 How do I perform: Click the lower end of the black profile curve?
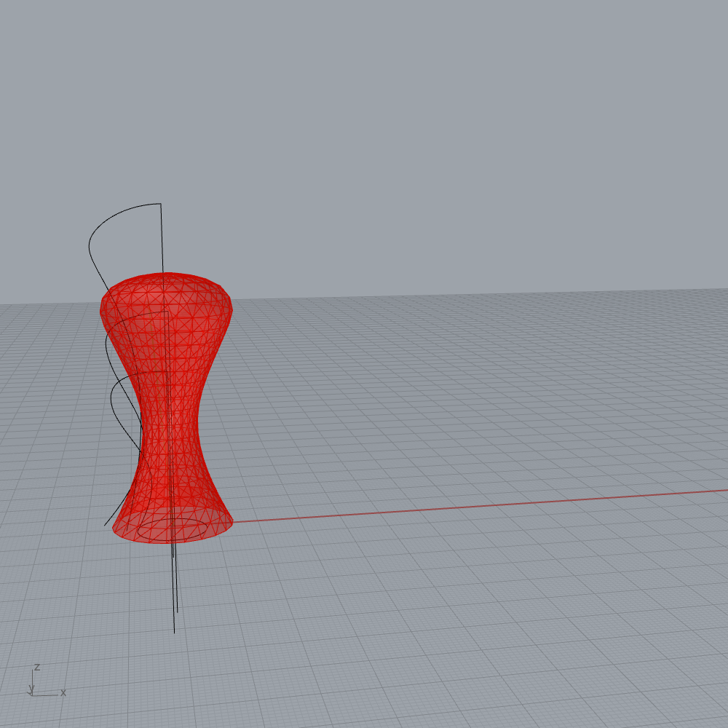point(106,524)
